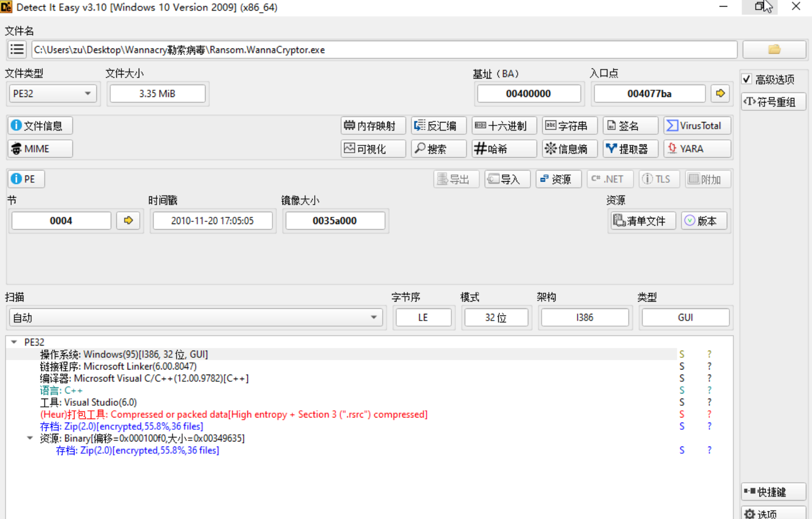
Task: Open the 导入 imports table
Action: coord(507,179)
